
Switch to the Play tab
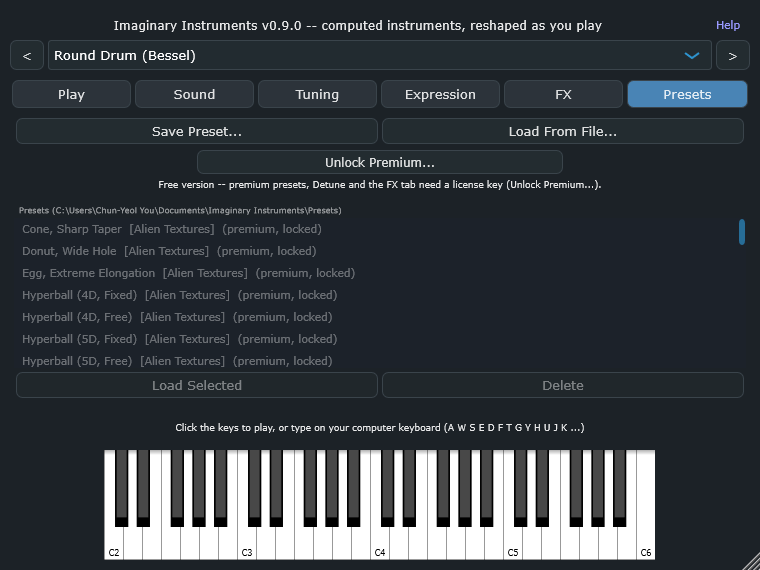[71, 94]
